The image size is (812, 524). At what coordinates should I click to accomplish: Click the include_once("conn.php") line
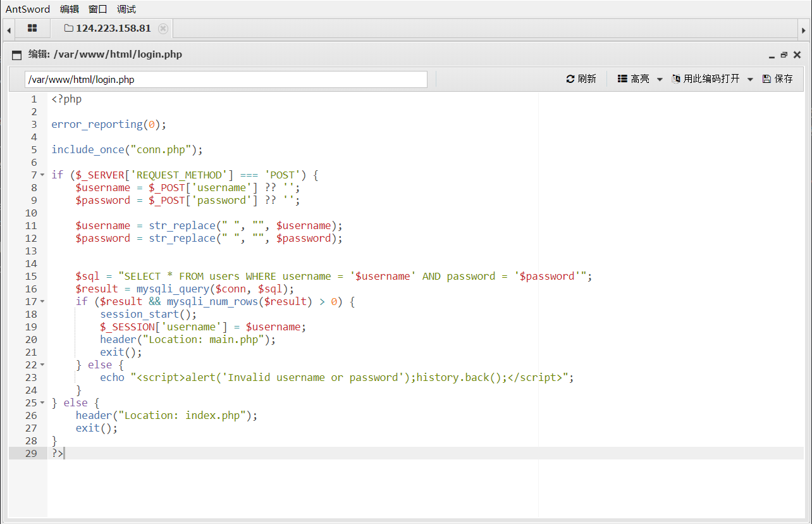(x=127, y=149)
